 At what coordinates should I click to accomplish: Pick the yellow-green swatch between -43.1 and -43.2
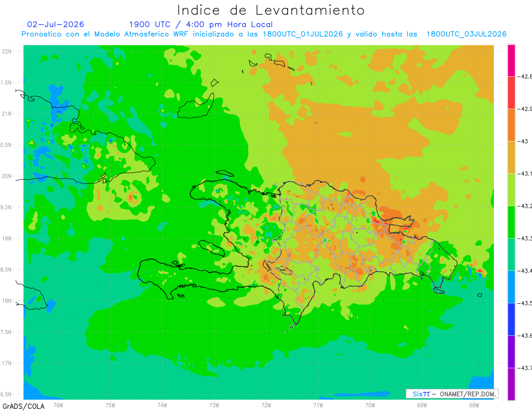coord(511,189)
